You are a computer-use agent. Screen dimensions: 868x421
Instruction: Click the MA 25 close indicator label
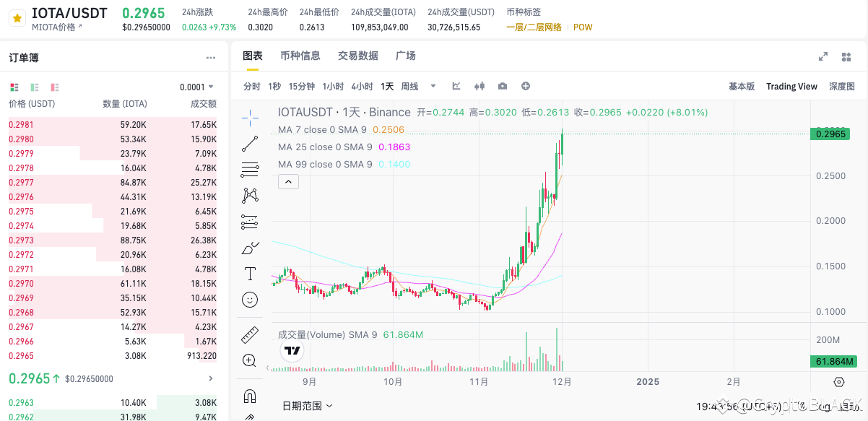(325, 147)
